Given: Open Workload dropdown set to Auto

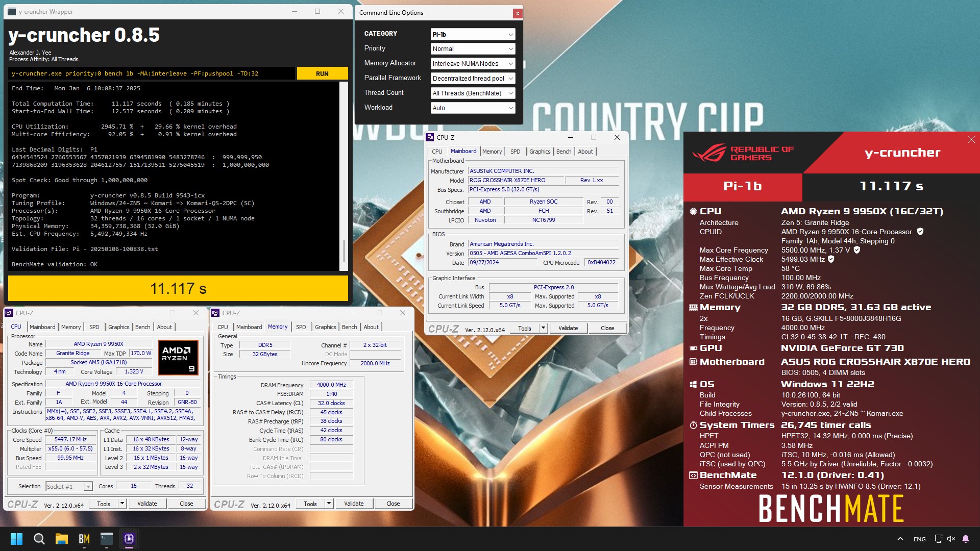Looking at the screenshot, I should pyautogui.click(x=473, y=108).
